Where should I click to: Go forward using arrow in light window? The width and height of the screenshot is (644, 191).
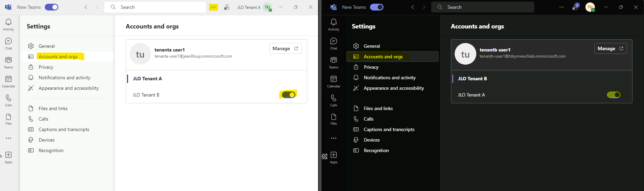pyautogui.click(x=97, y=7)
